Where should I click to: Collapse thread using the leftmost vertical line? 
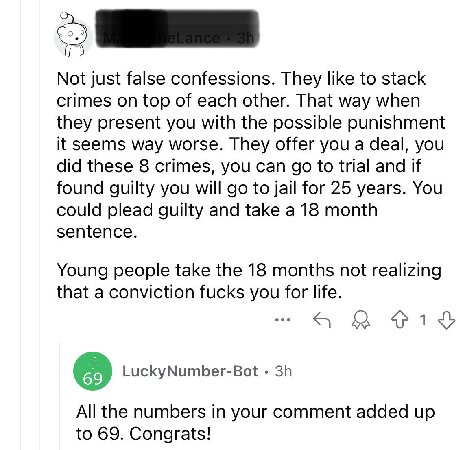click(20, 224)
